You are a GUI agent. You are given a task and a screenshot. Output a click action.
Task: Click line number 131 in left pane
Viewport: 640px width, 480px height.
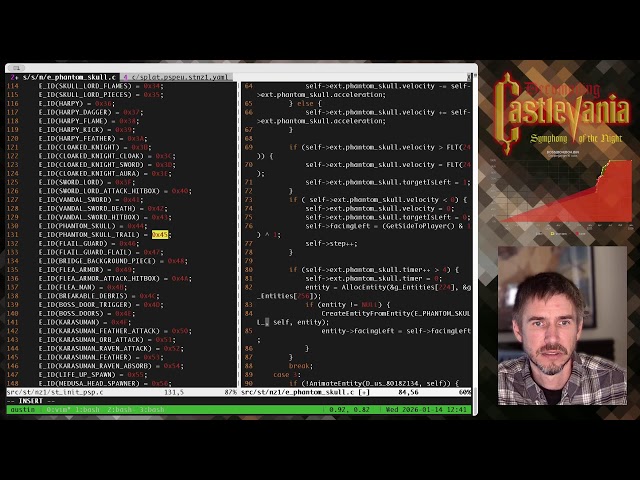tap(13, 235)
